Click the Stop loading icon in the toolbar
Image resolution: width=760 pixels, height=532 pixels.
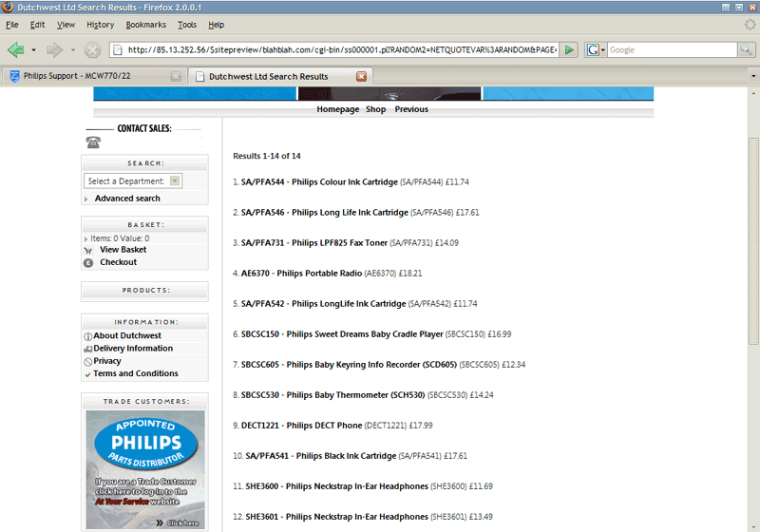click(92, 49)
